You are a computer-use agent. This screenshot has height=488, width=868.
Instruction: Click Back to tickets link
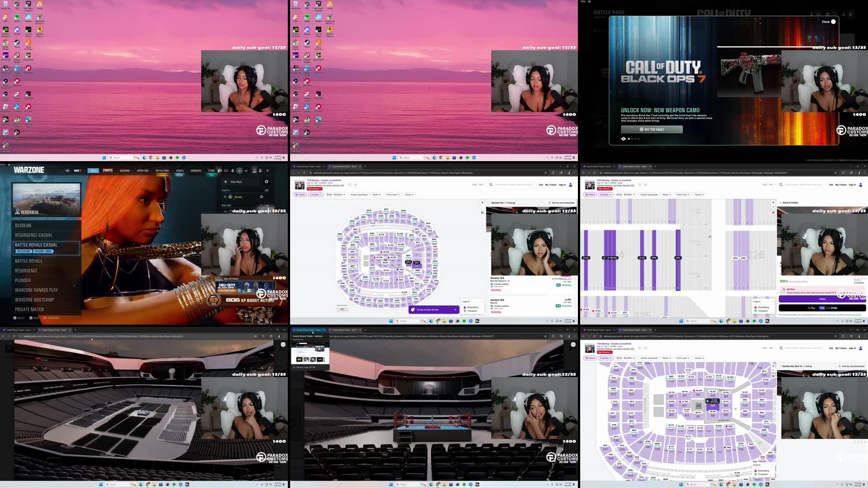coord(790,202)
